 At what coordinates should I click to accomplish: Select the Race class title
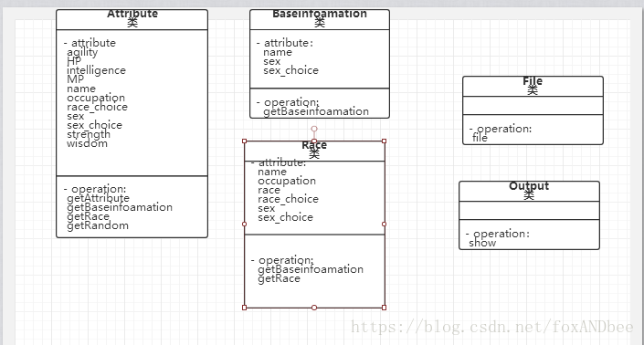pos(314,145)
